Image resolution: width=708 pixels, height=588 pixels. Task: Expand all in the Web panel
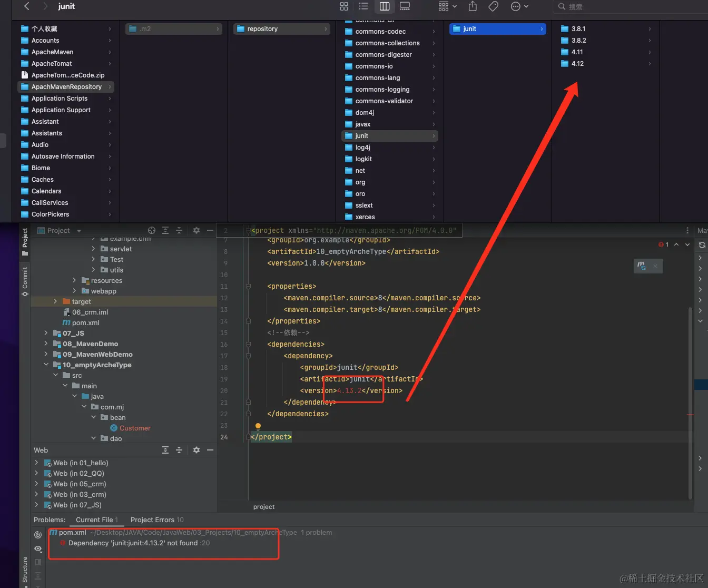[165, 450]
